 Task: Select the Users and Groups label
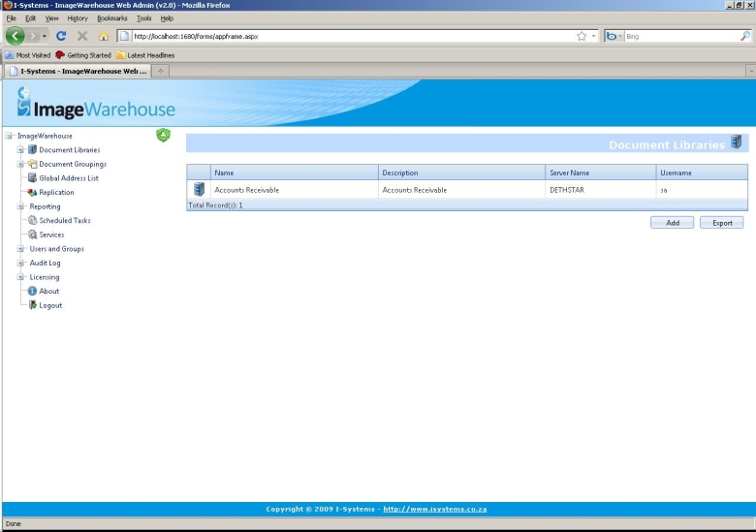click(57, 249)
